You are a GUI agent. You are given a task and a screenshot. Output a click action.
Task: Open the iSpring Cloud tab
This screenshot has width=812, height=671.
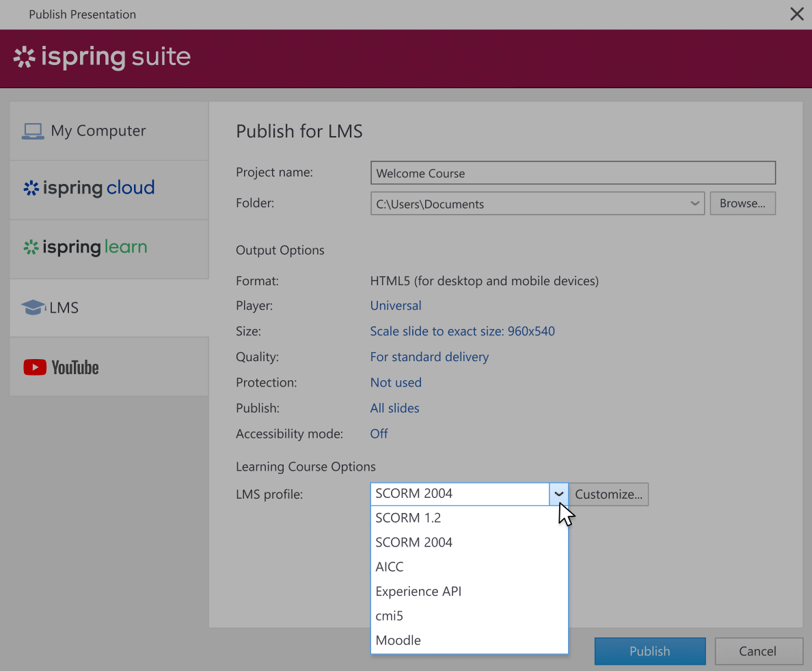pos(109,190)
